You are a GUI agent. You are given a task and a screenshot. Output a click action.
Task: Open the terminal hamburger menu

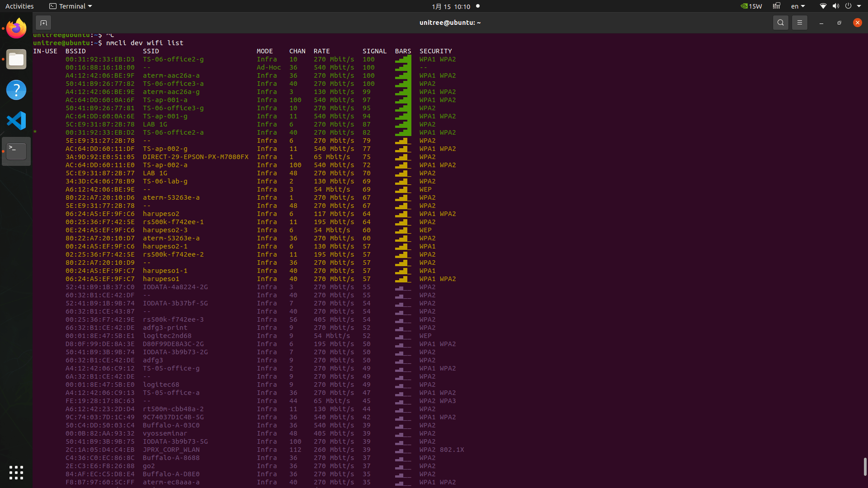[799, 23]
